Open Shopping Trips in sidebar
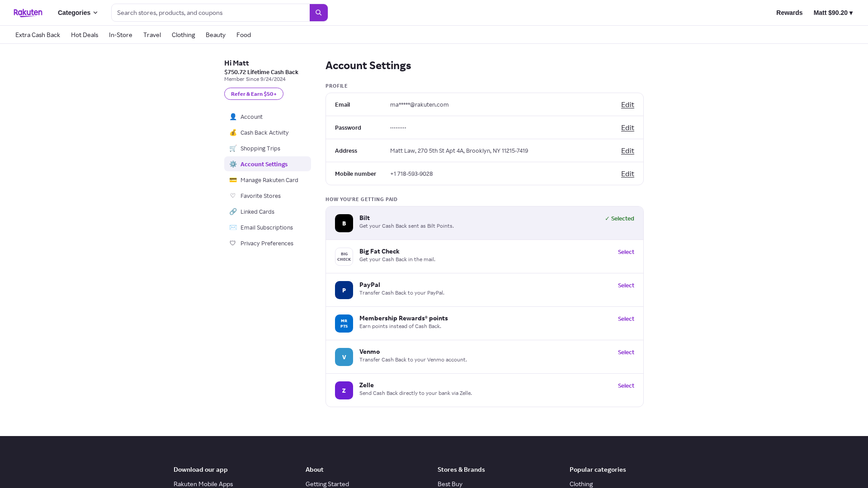 (x=268, y=148)
